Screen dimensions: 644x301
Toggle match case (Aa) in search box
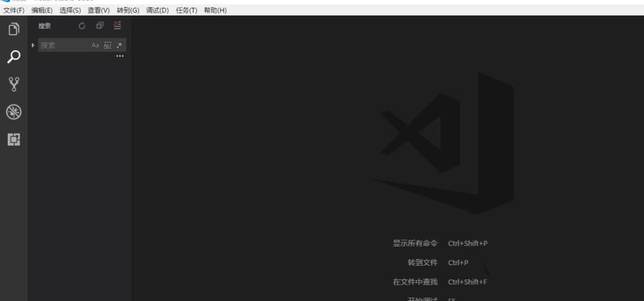[x=95, y=45]
